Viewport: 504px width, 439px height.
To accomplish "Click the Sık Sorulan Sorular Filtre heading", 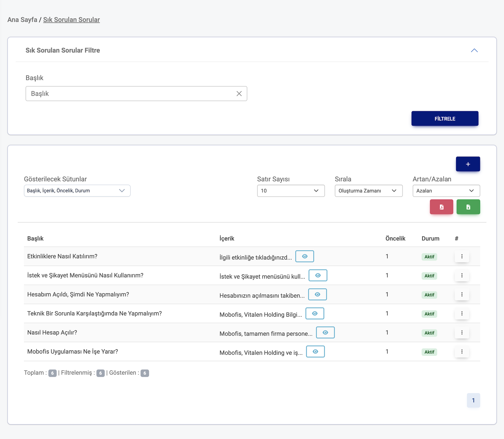I will point(63,50).
